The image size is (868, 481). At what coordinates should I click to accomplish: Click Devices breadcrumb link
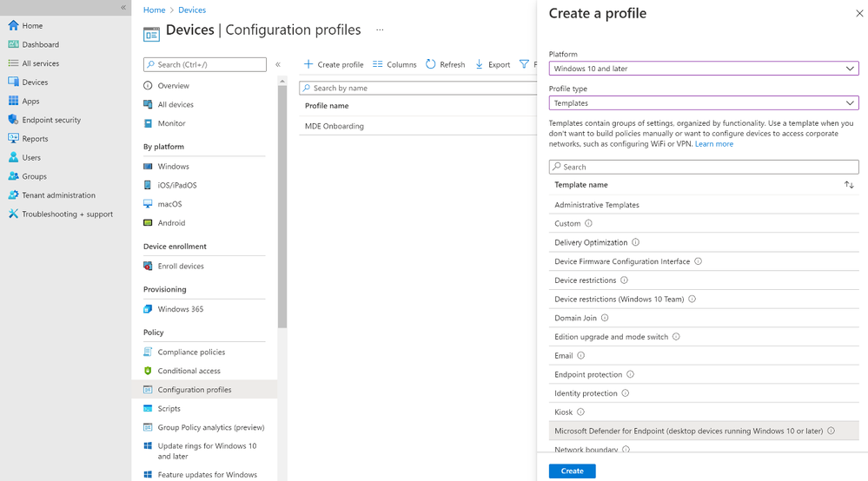pyautogui.click(x=192, y=10)
